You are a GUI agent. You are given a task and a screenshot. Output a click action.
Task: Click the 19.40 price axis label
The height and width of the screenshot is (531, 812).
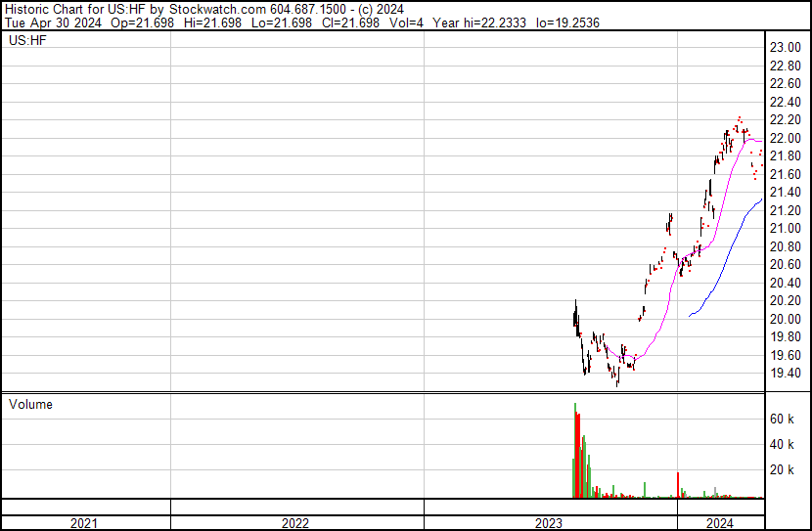pos(785,374)
